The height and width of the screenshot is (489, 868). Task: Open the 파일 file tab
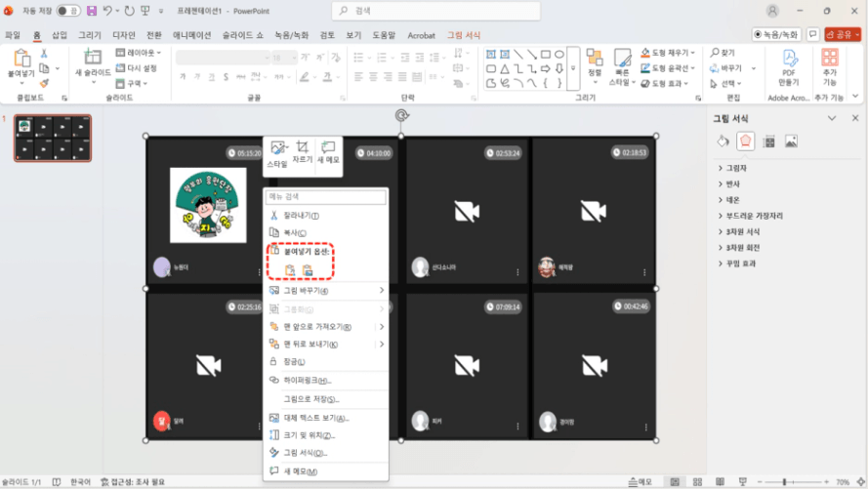click(x=12, y=35)
